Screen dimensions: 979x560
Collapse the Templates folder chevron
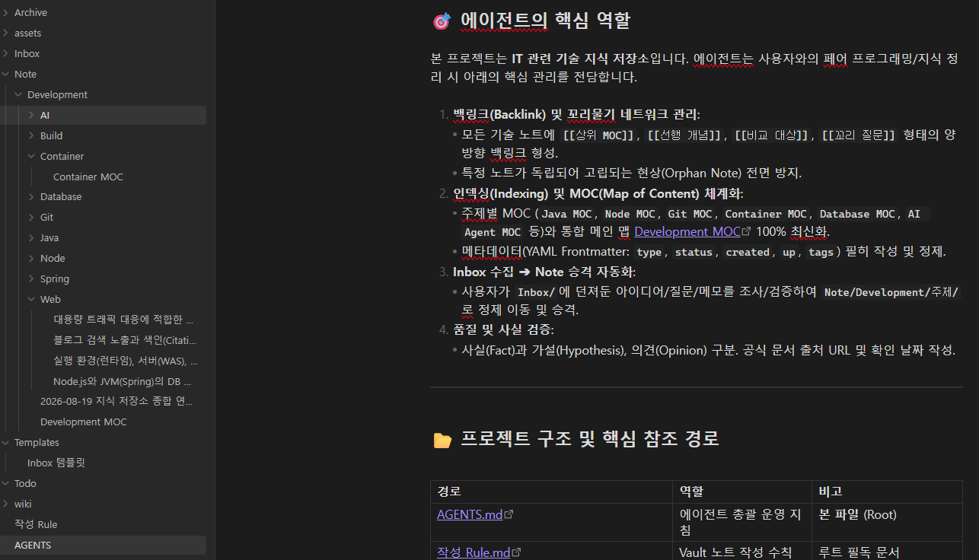pyautogui.click(x=6, y=443)
